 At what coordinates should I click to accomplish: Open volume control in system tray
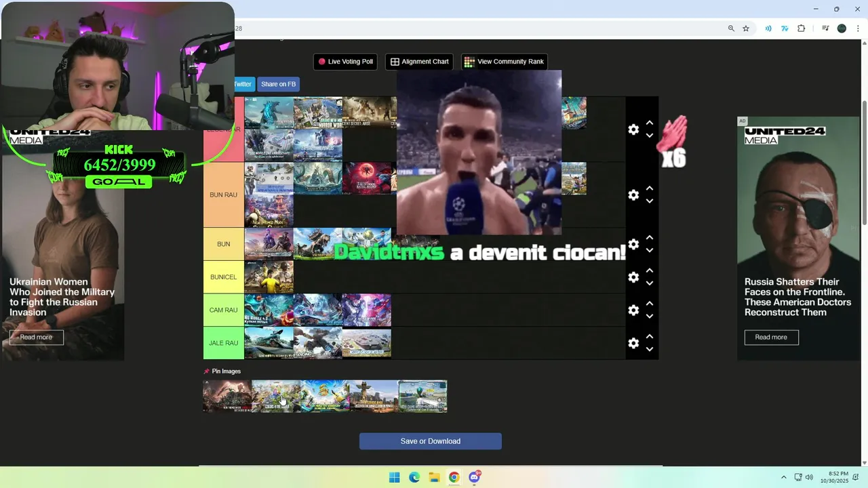pos(809,478)
